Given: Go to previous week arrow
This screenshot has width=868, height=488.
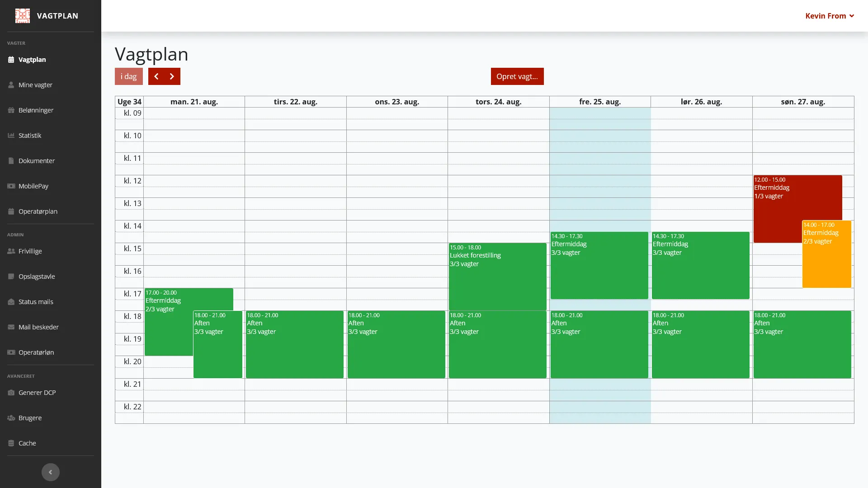Looking at the screenshot, I should (x=156, y=76).
